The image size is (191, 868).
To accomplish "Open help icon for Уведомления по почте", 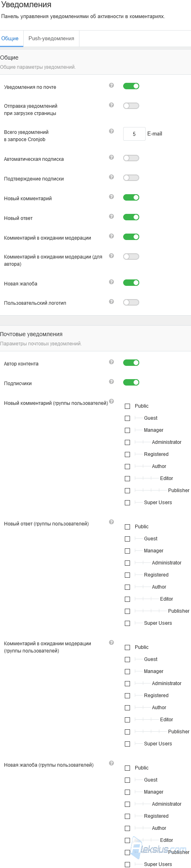I will [x=112, y=85].
